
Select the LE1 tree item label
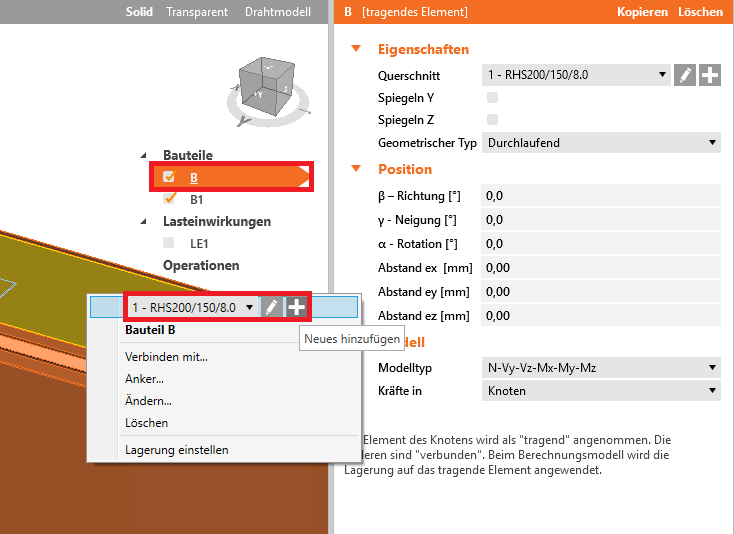click(199, 244)
